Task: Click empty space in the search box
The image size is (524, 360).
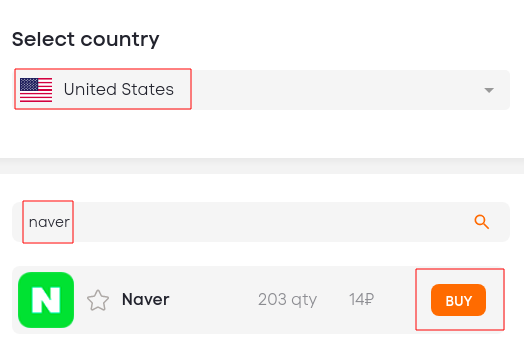Action: coord(267,222)
